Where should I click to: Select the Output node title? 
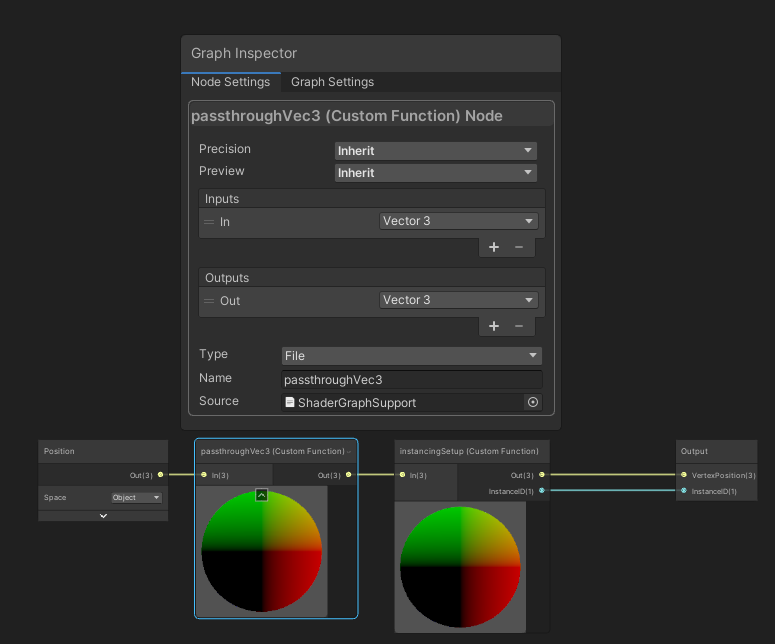coord(694,451)
